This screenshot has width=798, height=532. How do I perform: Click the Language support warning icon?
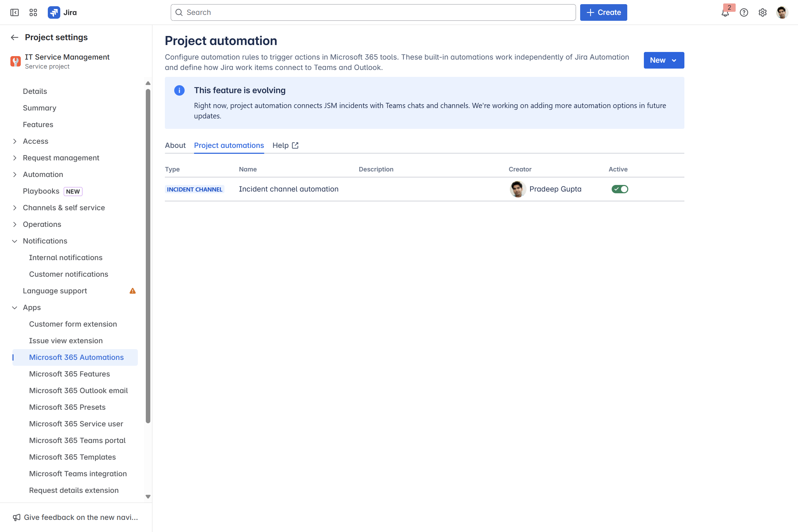tap(133, 291)
